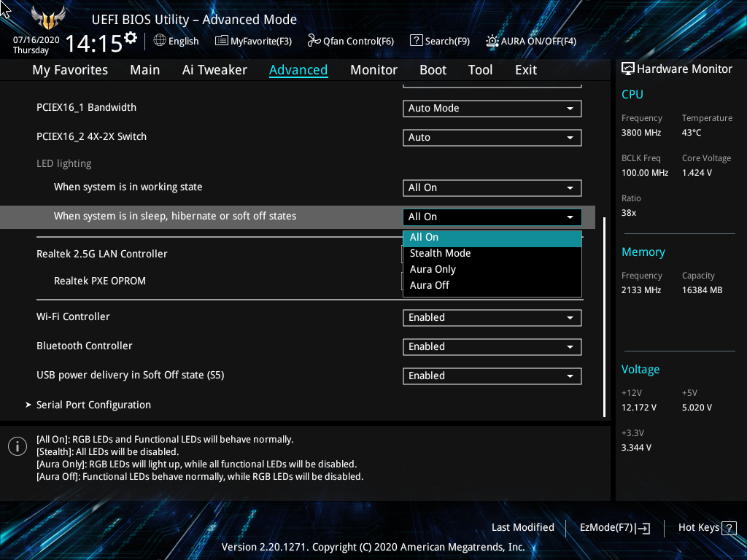747x560 pixels.
Task: Click the info icon beside help text
Action: 18,446
